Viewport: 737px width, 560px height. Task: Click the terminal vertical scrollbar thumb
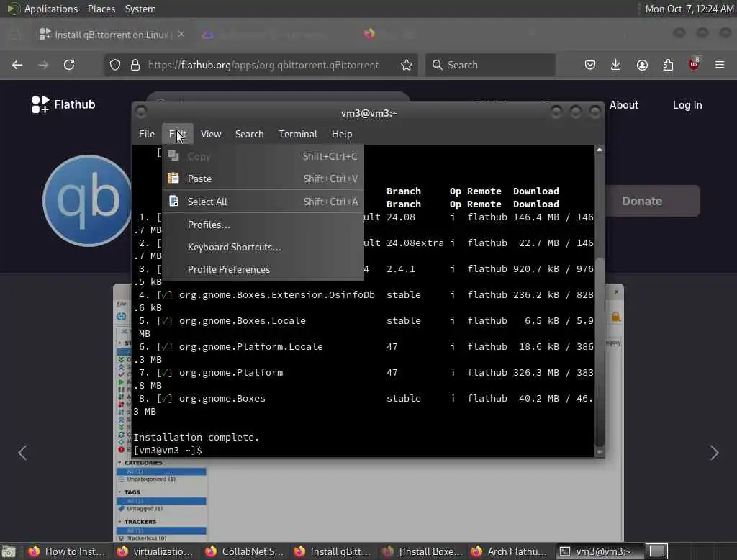[600, 351]
